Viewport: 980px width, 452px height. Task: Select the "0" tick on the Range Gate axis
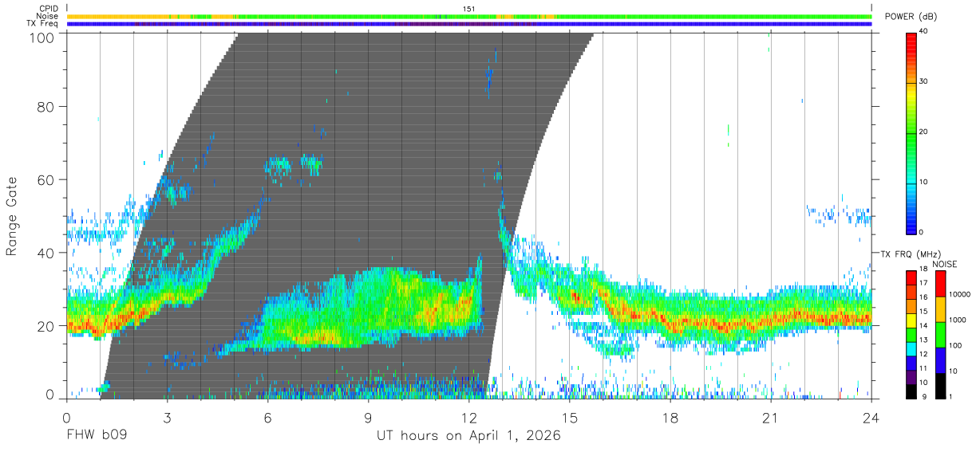pos(50,395)
